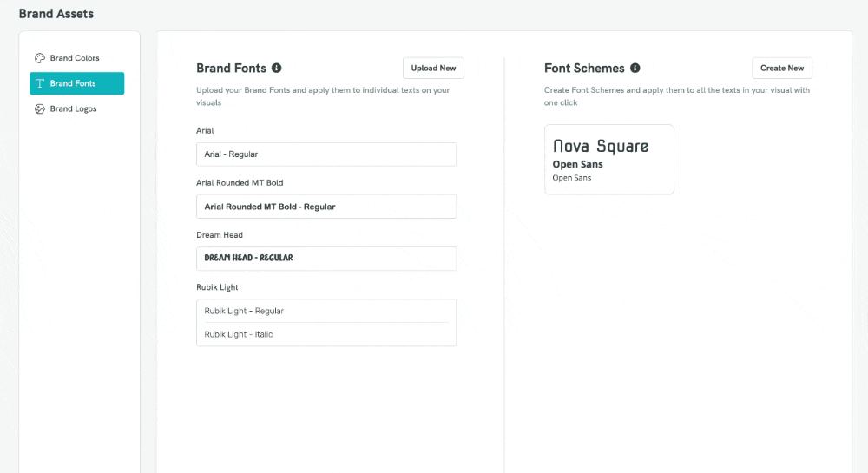The height and width of the screenshot is (473, 868).
Task: Select the Dream Head - Regular entry
Action: point(326,259)
